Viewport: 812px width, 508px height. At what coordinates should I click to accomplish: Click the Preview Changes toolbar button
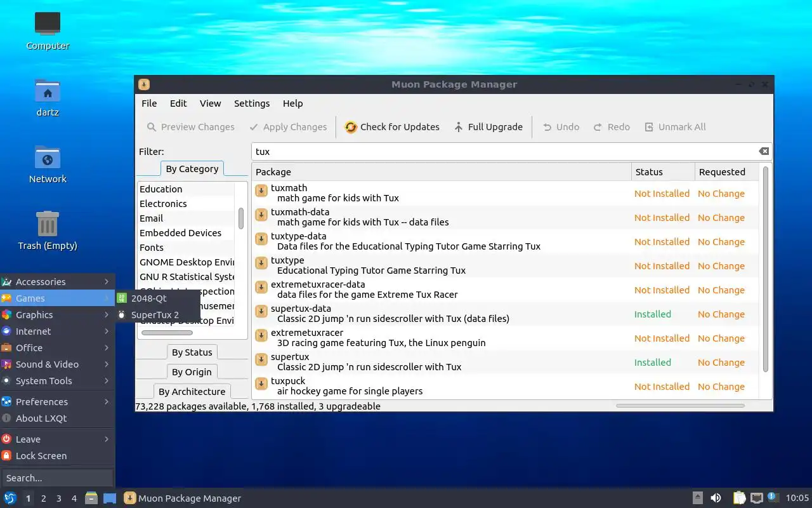[191, 127]
